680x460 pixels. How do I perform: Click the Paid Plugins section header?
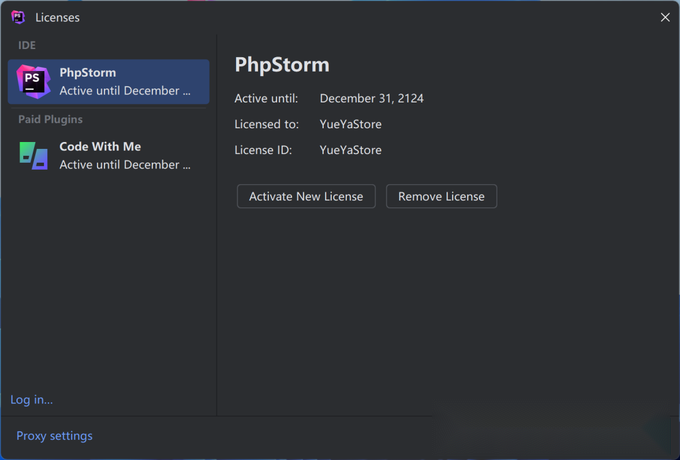[x=50, y=119]
